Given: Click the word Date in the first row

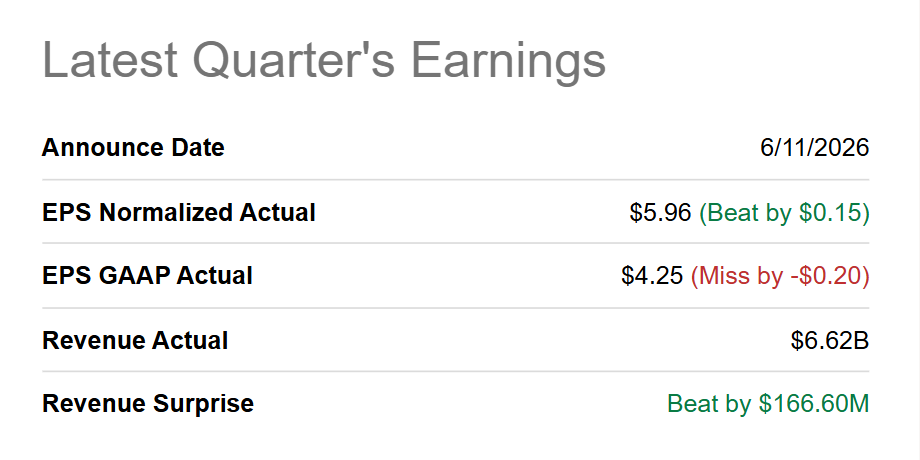Looking at the screenshot, I should click(x=198, y=147).
